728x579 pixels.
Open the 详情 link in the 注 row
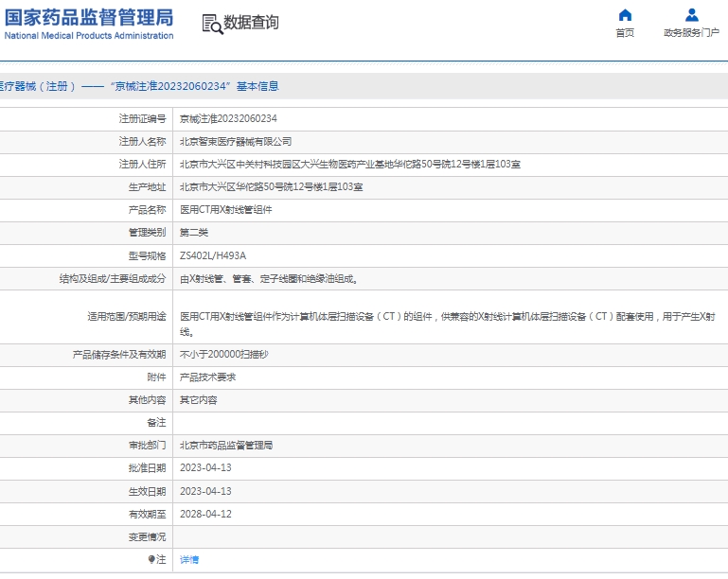[x=189, y=559]
